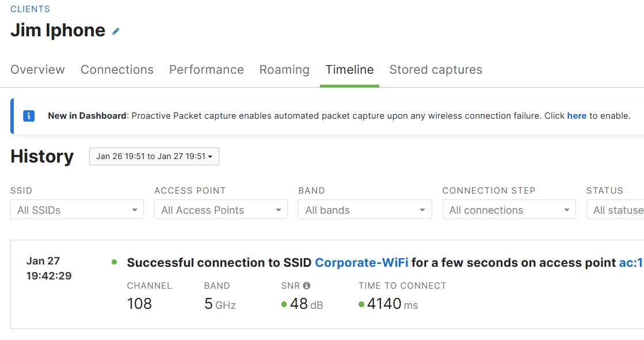Go to the Performance tab

tap(207, 70)
